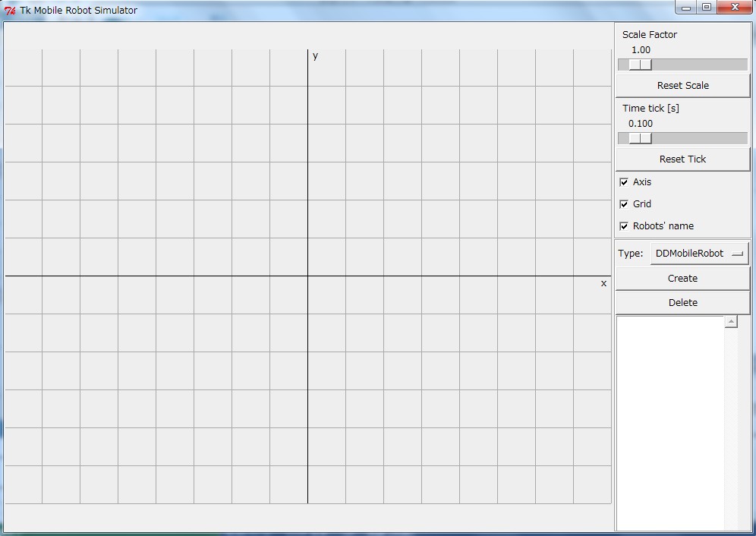The image size is (756, 536).
Task: Click the 1.00 scale factor value
Action: (641, 50)
